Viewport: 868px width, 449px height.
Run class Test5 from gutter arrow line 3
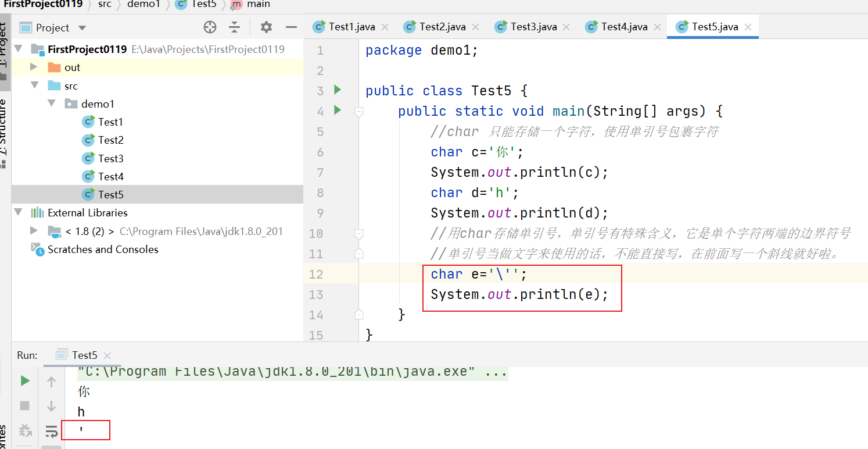click(x=338, y=90)
